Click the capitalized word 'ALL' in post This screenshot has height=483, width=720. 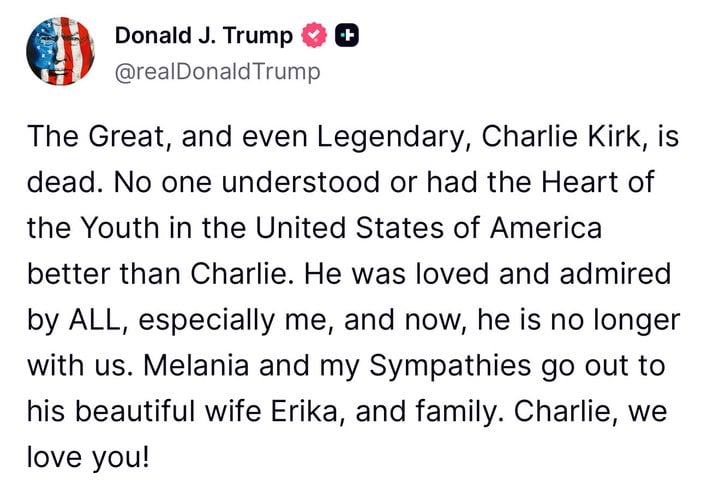coord(95,320)
